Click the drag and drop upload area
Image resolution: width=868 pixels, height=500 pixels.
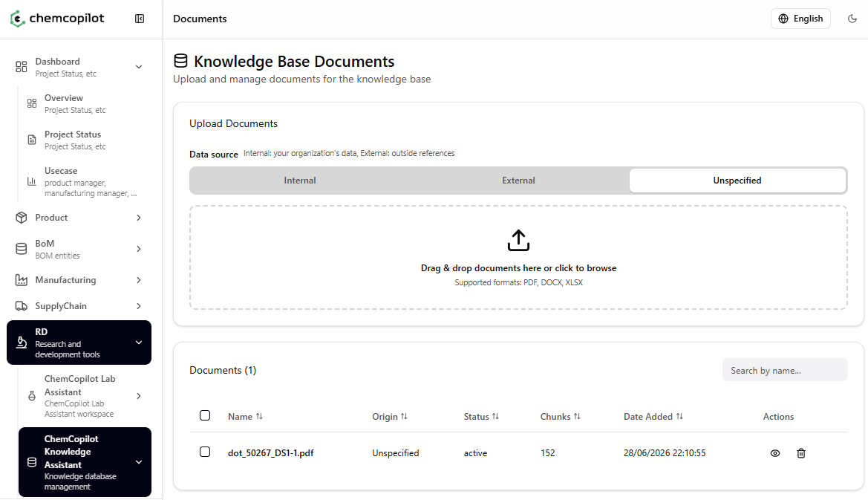(519, 258)
